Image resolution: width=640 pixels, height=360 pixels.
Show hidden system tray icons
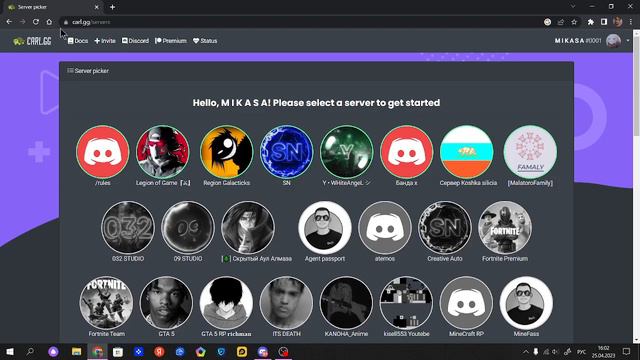(x=526, y=352)
